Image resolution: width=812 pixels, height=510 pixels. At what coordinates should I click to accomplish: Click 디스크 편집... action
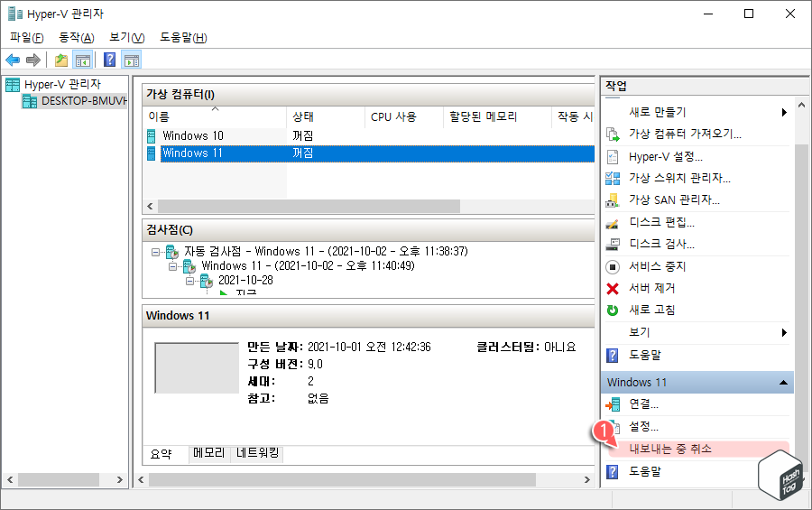click(661, 223)
